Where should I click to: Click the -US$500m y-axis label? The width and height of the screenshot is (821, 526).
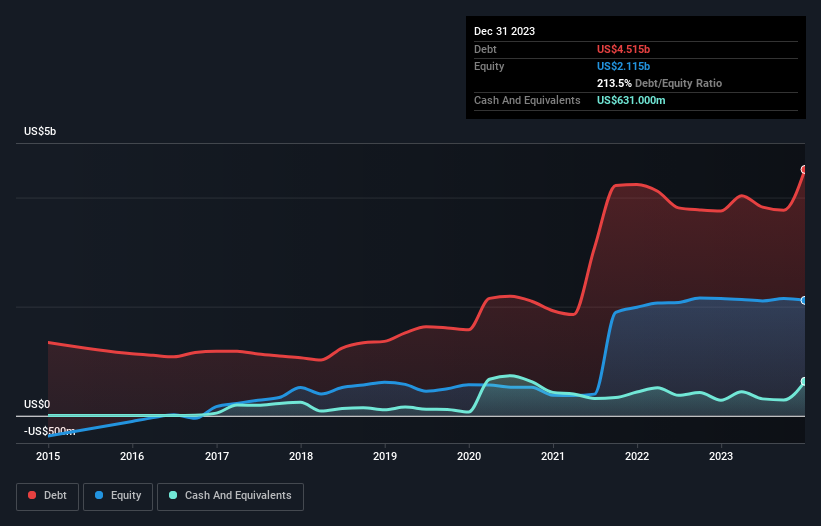coord(49,431)
